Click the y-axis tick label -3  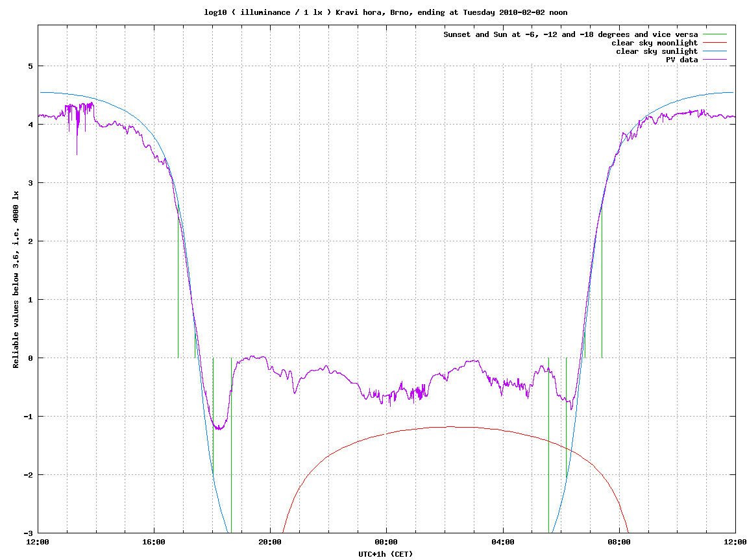(x=29, y=533)
